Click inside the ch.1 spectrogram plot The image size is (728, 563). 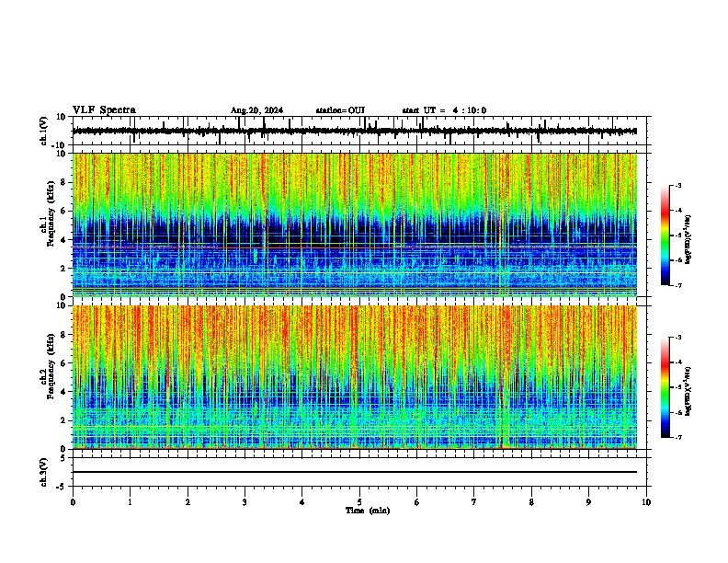355,224
